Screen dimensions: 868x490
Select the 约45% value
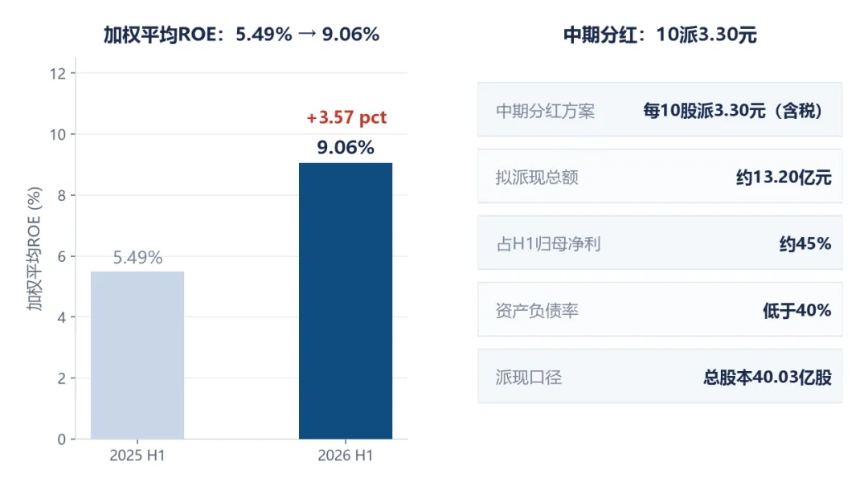coord(805,243)
